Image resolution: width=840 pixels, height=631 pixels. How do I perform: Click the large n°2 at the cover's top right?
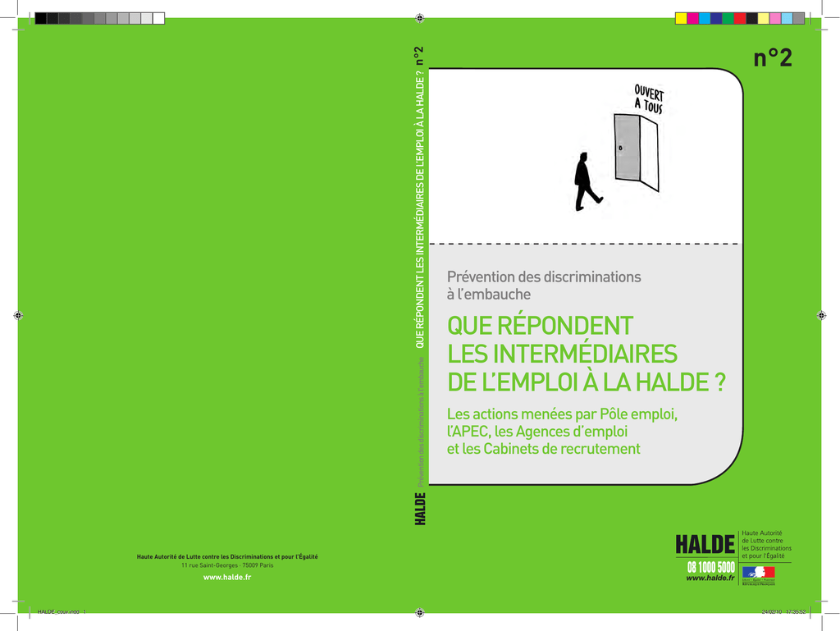click(x=773, y=58)
